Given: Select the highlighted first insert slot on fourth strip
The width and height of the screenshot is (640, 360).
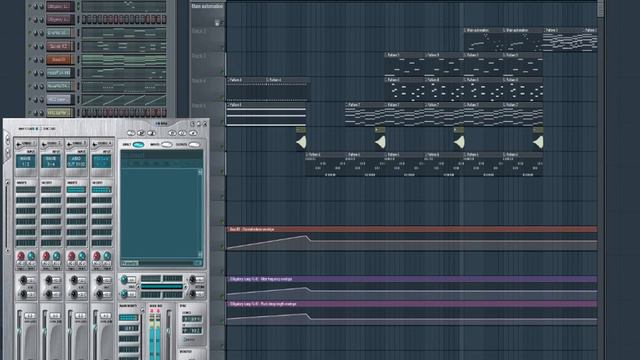Looking at the screenshot, I should (x=102, y=190).
